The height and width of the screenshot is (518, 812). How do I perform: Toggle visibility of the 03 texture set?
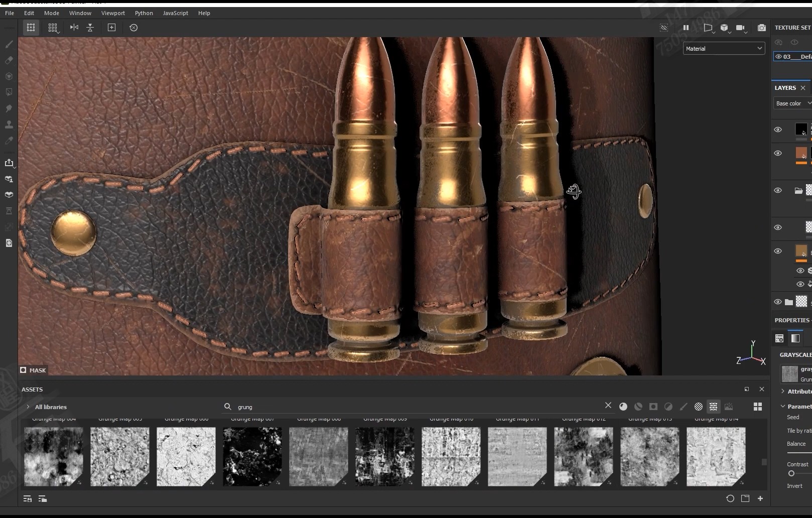click(x=778, y=57)
